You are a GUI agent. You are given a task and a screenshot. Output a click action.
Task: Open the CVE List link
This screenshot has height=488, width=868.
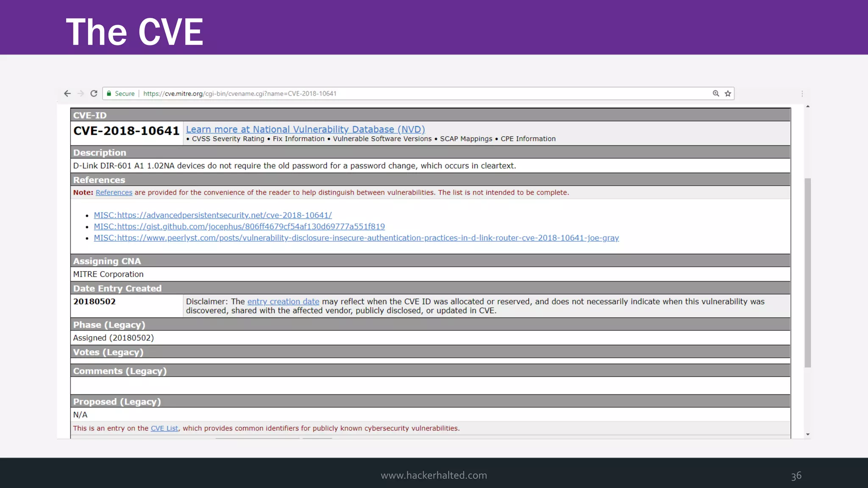pyautogui.click(x=164, y=428)
